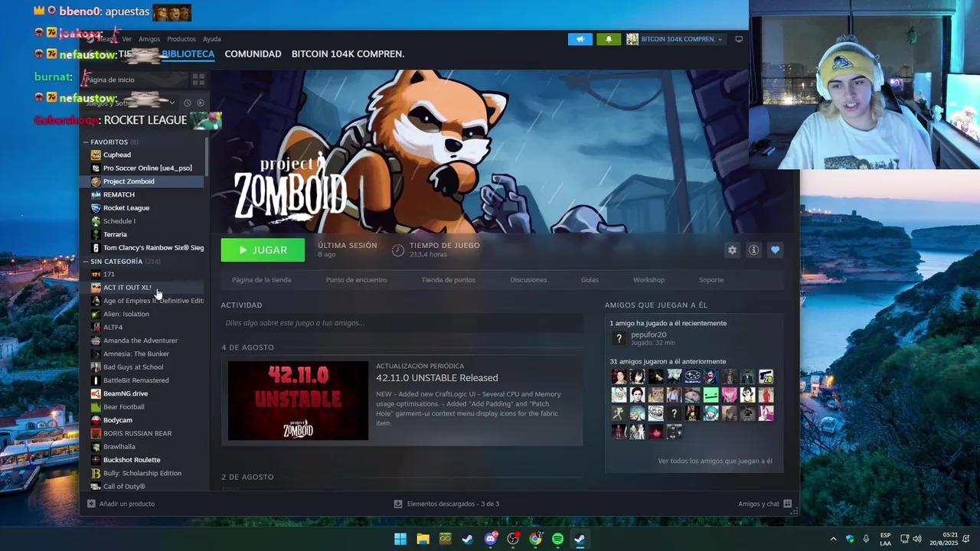This screenshot has width=980, height=551.
Task: Open 42.11.0 UNSTABLE Released headline
Action: (x=437, y=378)
